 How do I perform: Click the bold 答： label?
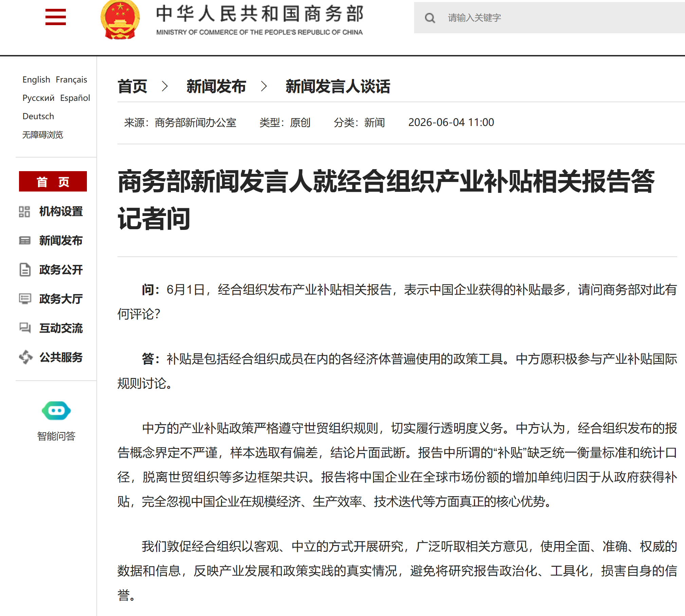[151, 359]
